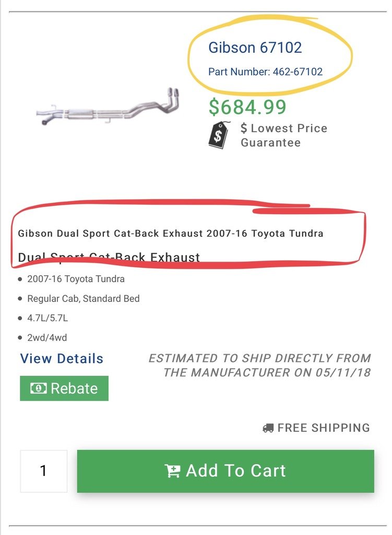The width and height of the screenshot is (392, 535).
Task: Click the Add To Cart button
Action: coord(225,471)
